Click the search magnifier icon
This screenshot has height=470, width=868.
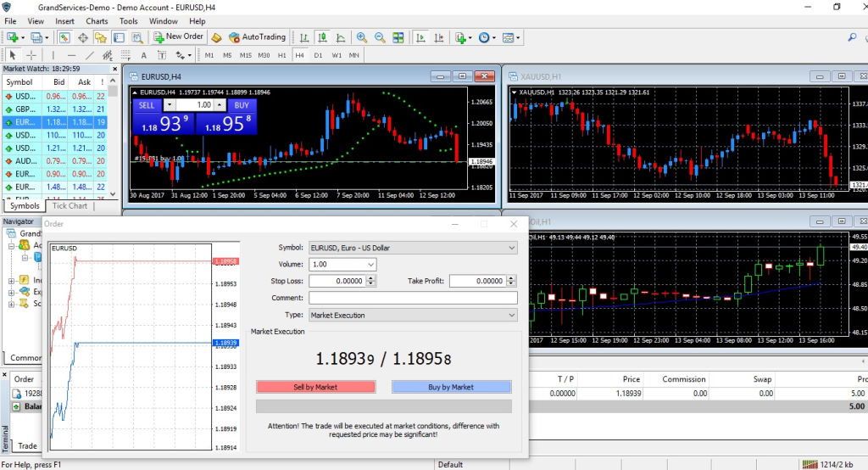click(852, 37)
